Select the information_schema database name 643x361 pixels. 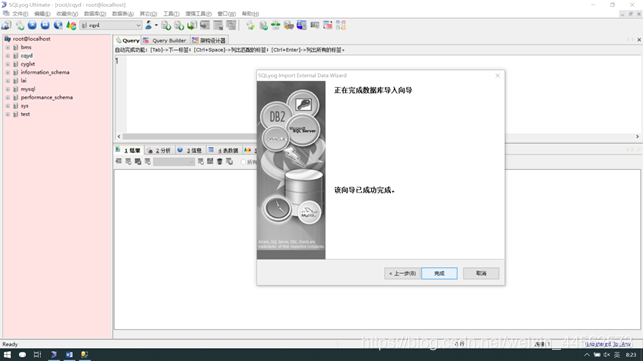45,72
